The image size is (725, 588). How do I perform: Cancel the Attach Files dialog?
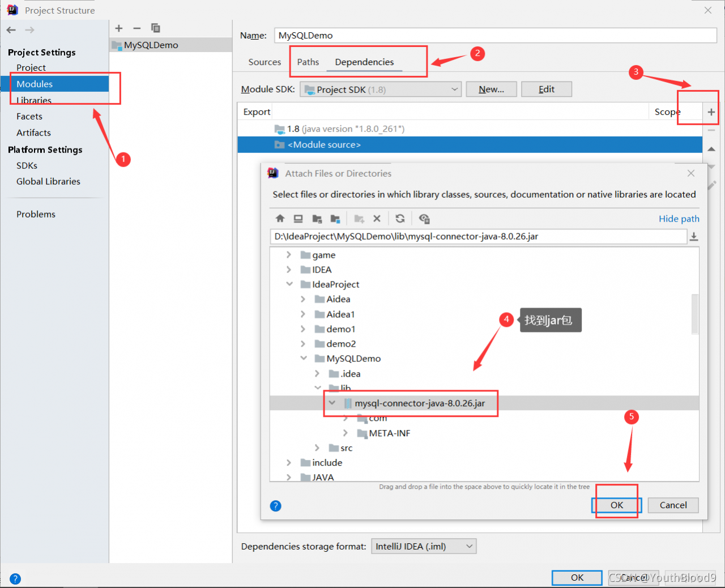point(673,505)
